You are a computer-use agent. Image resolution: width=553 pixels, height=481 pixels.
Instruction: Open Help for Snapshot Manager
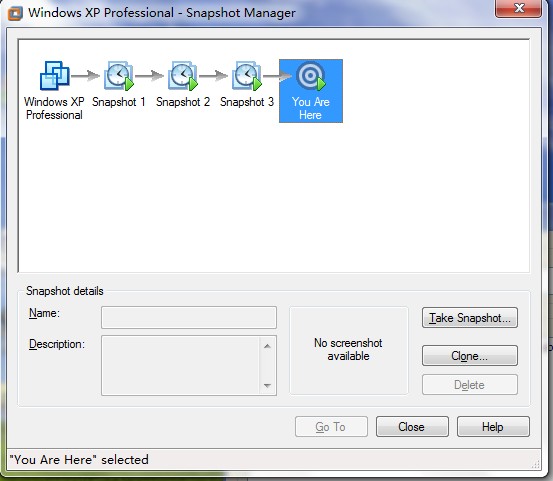[x=493, y=427]
